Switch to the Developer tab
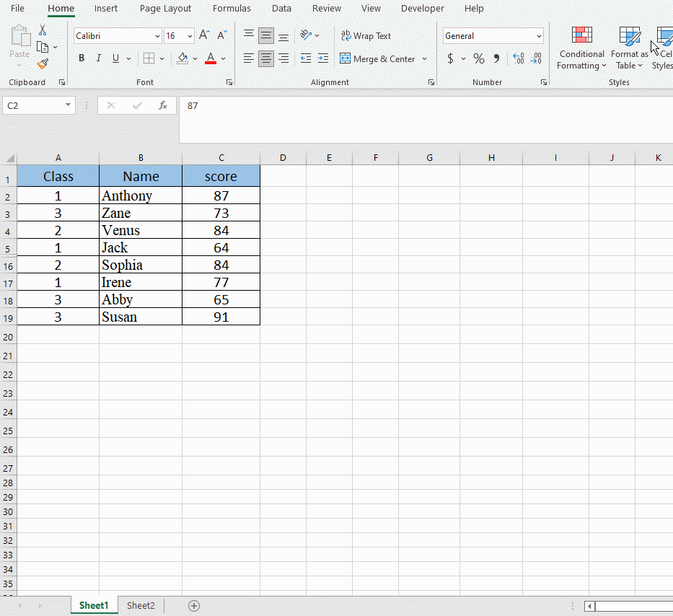The height and width of the screenshot is (616, 673). coord(423,8)
